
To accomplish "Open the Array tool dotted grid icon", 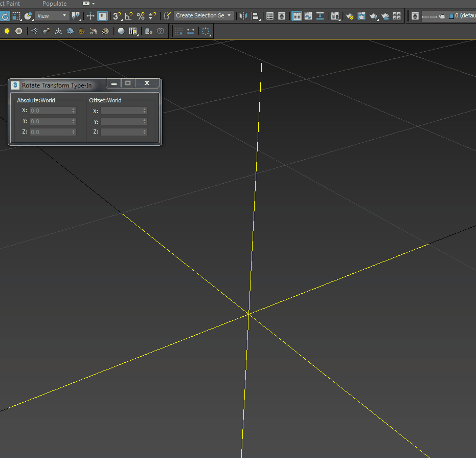I will 179,31.
